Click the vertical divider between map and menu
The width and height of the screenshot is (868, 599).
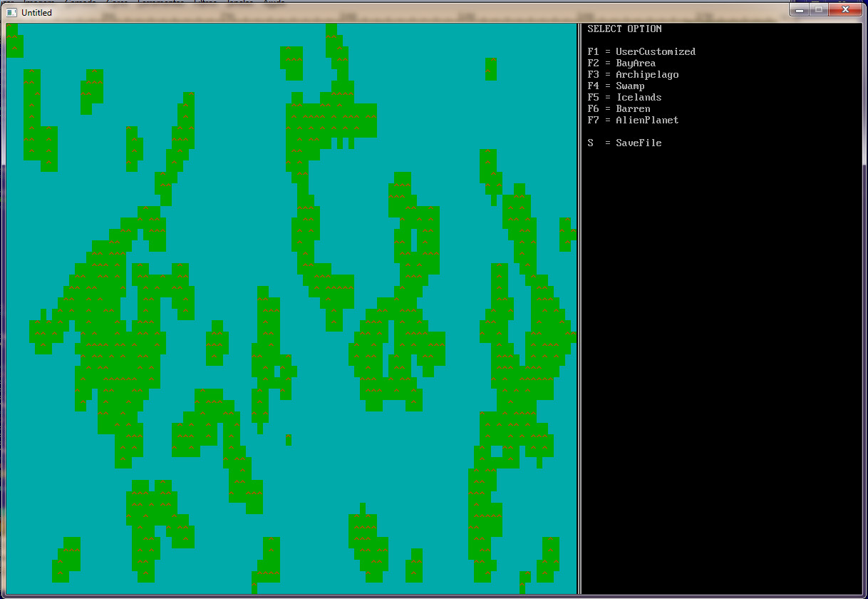pos(579,308)
